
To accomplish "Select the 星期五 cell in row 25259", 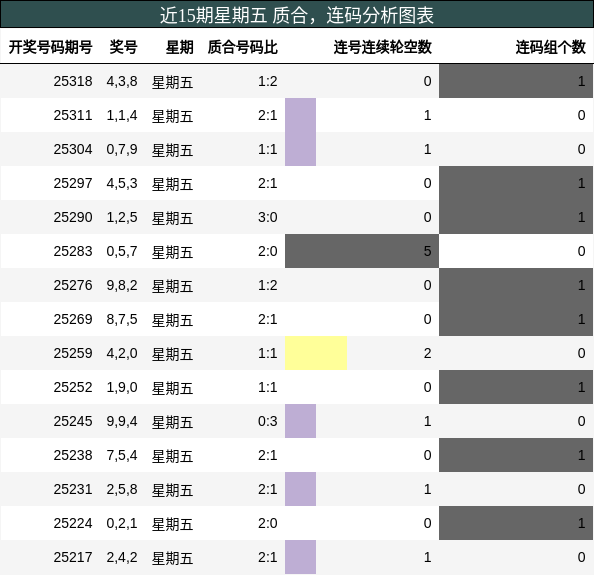I will 172,354.
